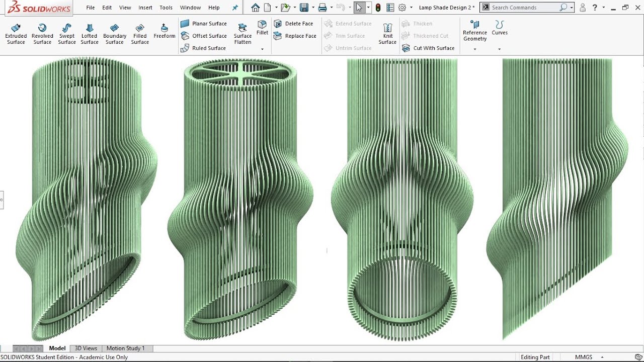Expand the Options gear dropdown arrow
644x362 pixels.
pos(411,8)
